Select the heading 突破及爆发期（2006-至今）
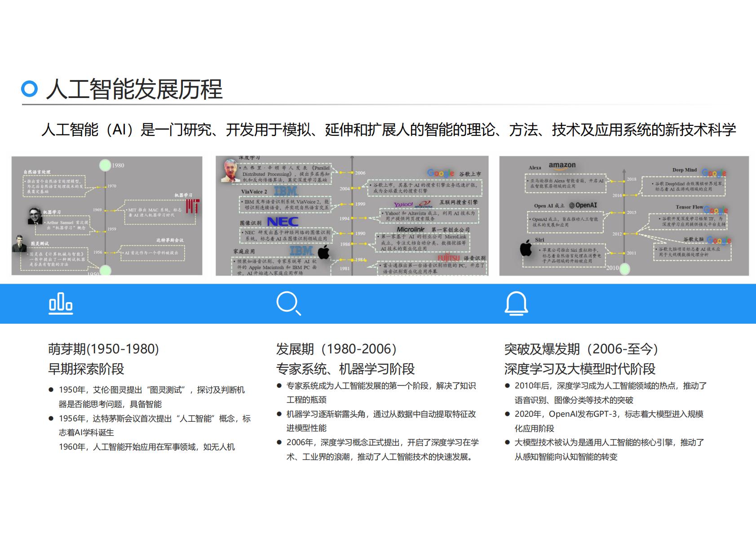 pyautogui.click(x=581, y=348)
